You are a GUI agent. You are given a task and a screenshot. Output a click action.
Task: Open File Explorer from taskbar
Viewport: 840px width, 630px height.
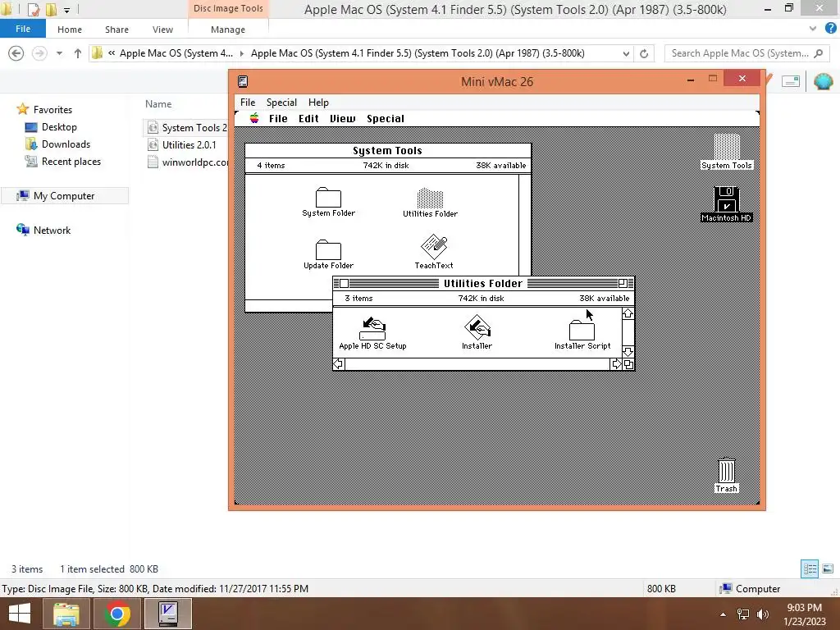66,614
